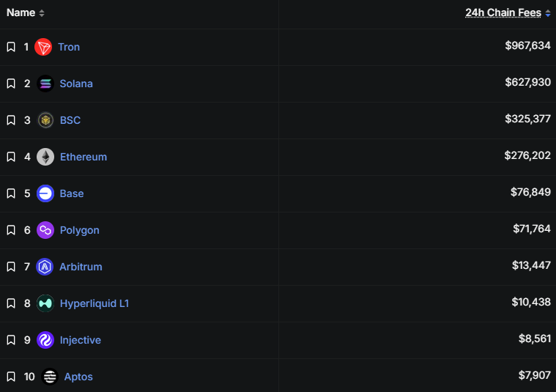
Task: Open the BSC chain link
Action: tap(70, 120)
